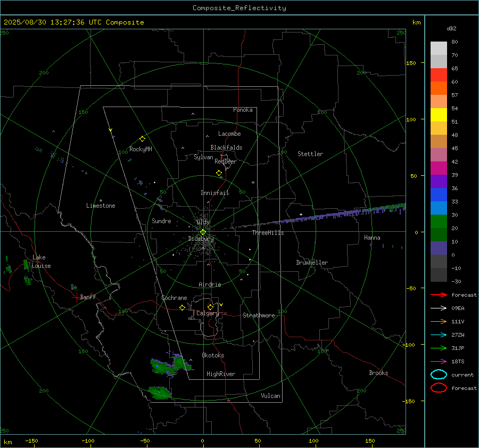The height and width of the screenshot is (448, 479).
Task: Select the green 31JP arrow icon
Action: (x=439, y=348)
